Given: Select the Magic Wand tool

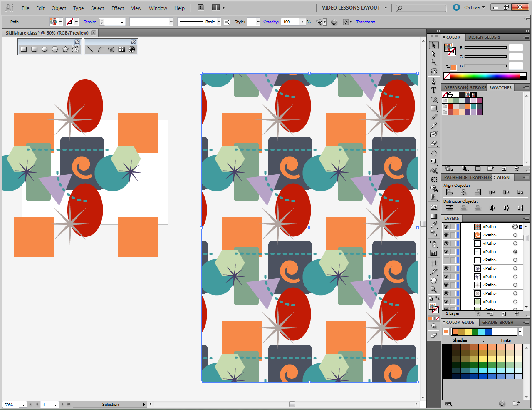Looking at the screenshot, I should pos(434,62).
